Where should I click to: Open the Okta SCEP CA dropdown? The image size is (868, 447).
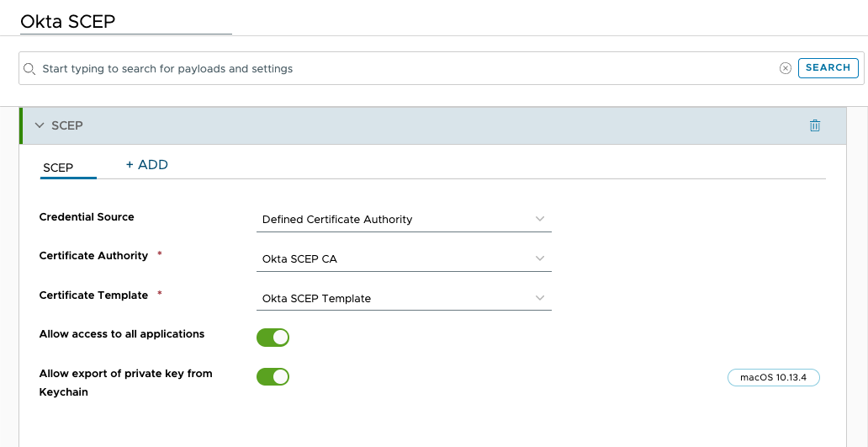(x=404, y=258)
